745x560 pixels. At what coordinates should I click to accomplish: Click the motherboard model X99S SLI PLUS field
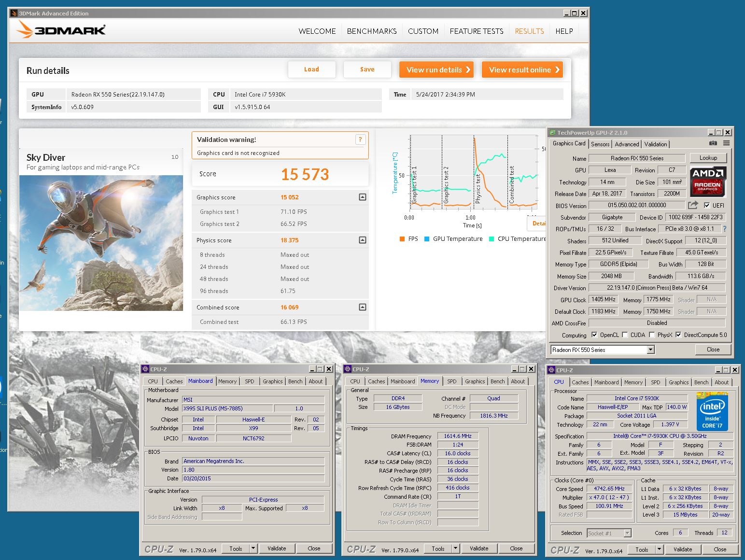228,408
